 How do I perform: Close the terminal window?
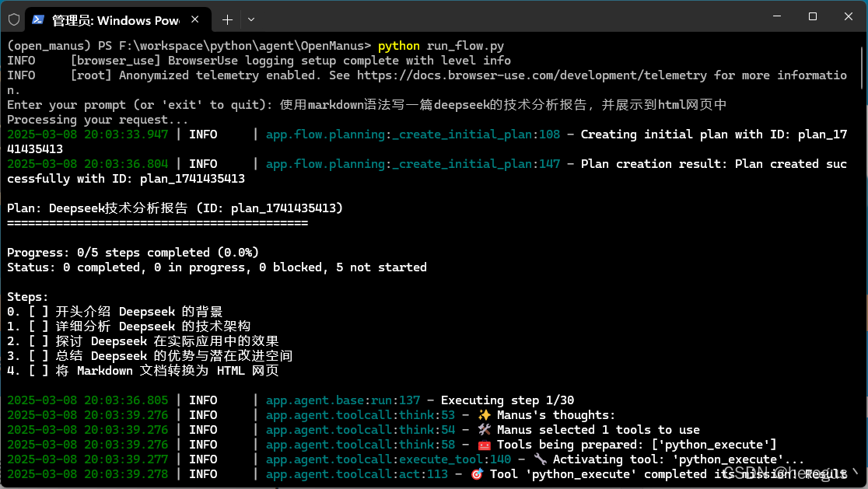(x=848, y=16)
